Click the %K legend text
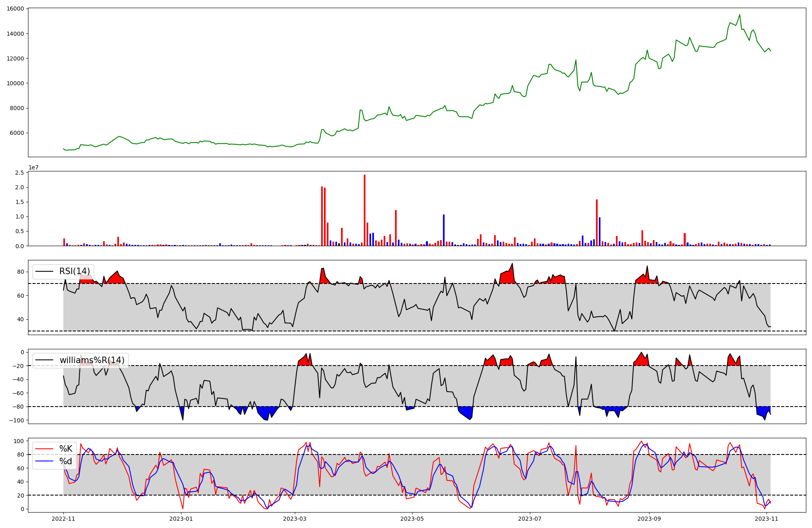This screenshot has height=528, width=812. click(66, 448)
